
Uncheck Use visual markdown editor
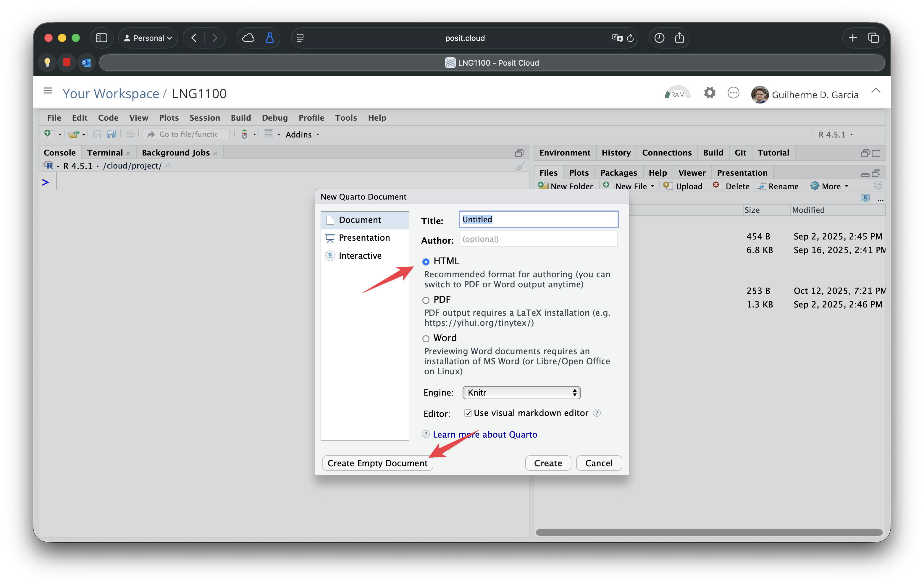tap(468, 413)
